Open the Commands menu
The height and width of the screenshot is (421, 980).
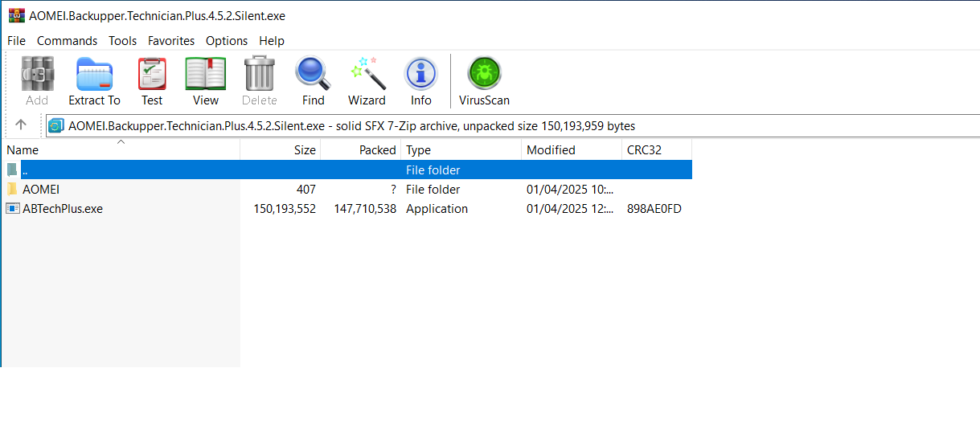point(67,41)
